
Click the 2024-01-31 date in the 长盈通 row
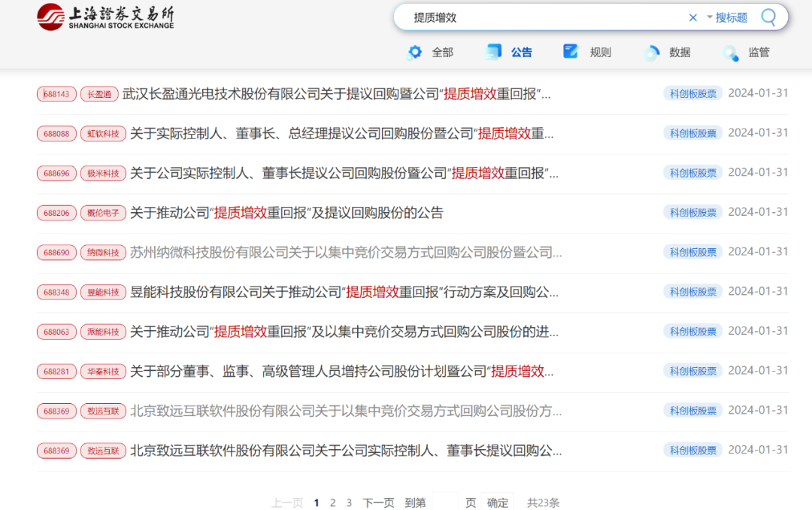758,93
